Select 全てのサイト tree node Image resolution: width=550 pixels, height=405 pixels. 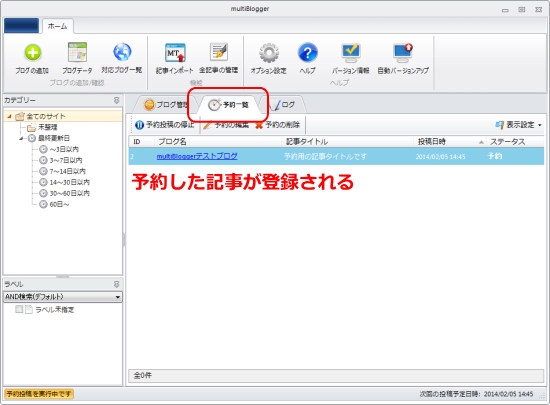pos(46,116)
